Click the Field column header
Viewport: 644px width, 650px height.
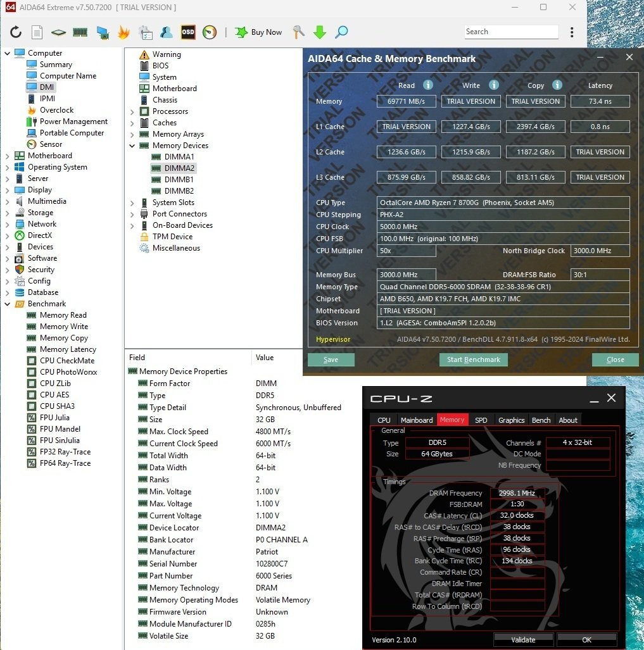(137, 358)
